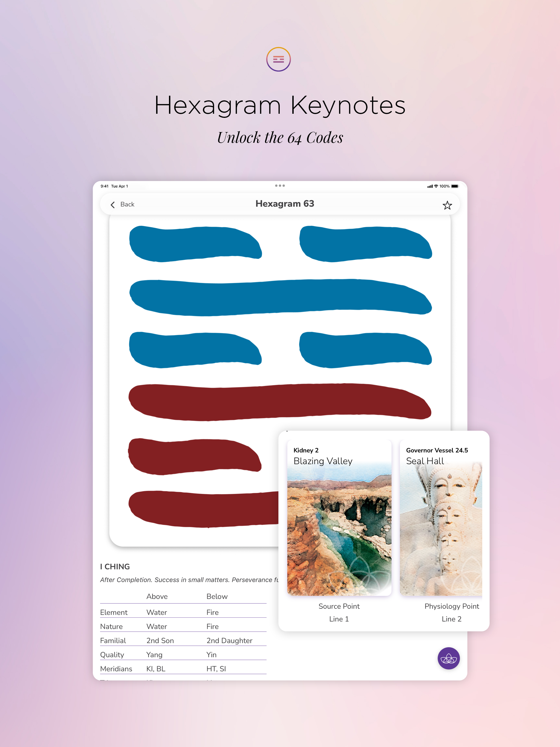
Task: Select the Nature row label
Action: coord(111,626)
